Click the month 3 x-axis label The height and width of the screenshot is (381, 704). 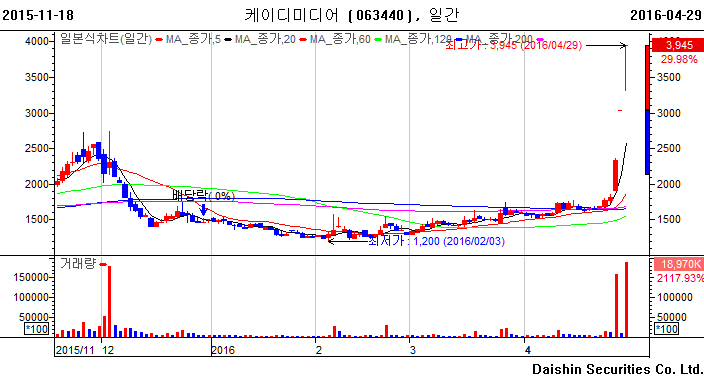point(413,350)
